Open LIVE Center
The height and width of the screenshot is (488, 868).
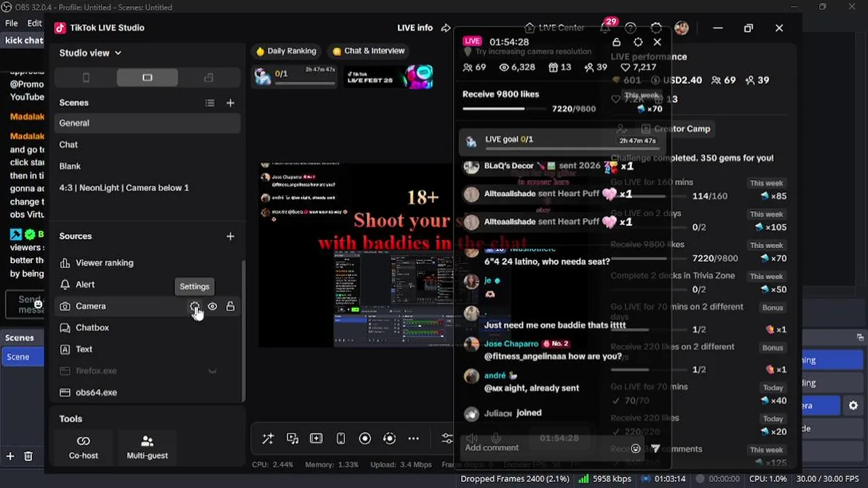click(555, 28)
